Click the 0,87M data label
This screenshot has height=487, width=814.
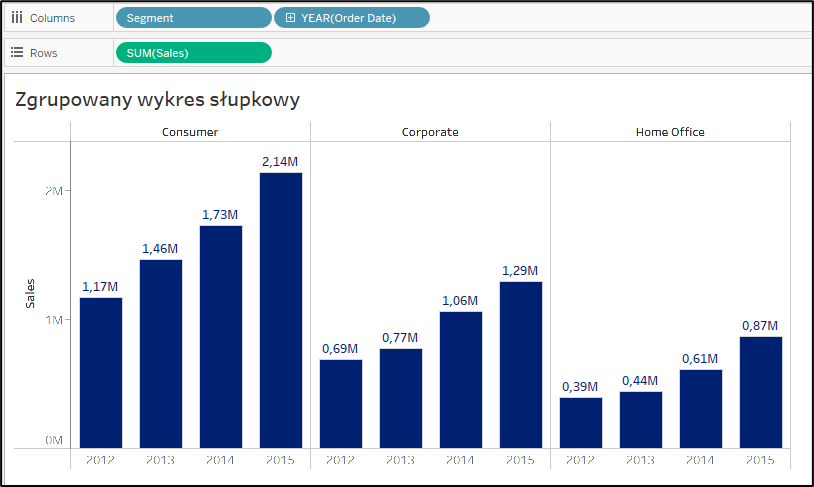tap(760, 326)
